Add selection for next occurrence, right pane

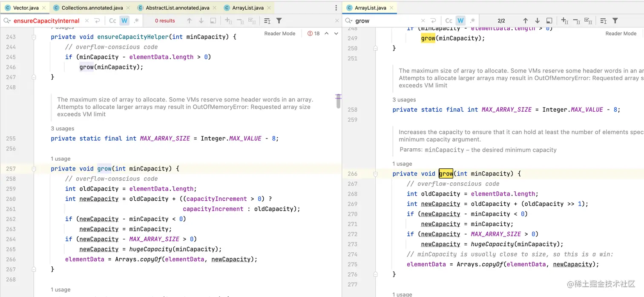(x=564, y=20)
